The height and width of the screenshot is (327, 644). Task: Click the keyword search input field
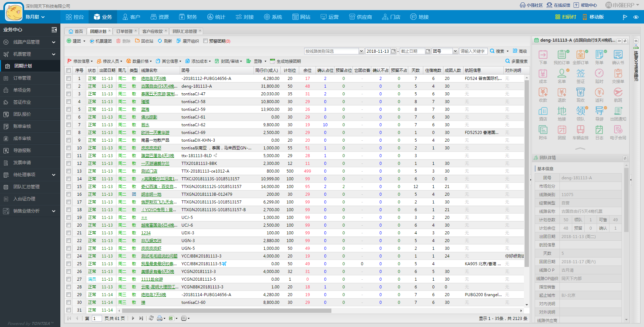(x=473, y=51)
